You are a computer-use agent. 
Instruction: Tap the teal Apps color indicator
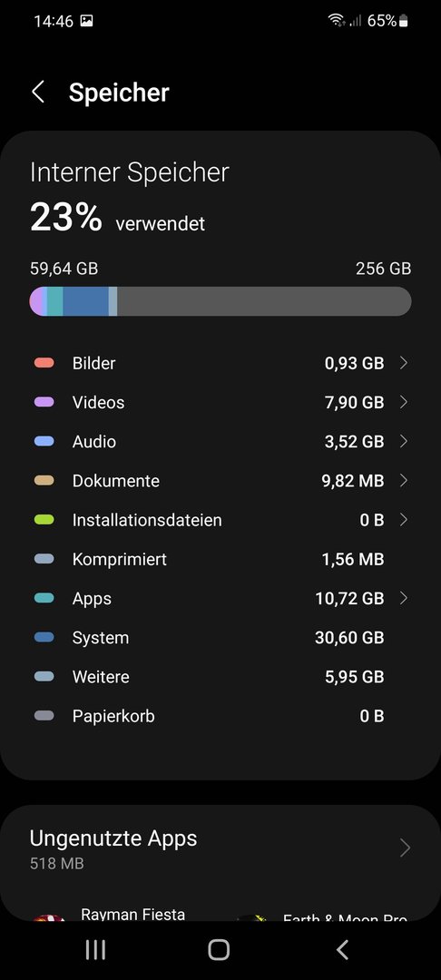[x=44, y=599]
